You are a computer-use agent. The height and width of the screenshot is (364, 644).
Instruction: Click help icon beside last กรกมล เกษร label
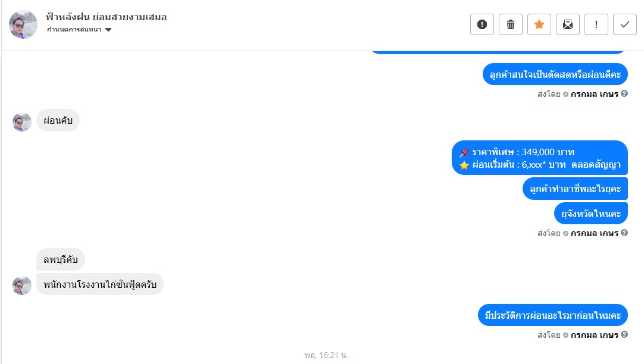[624, 334]
